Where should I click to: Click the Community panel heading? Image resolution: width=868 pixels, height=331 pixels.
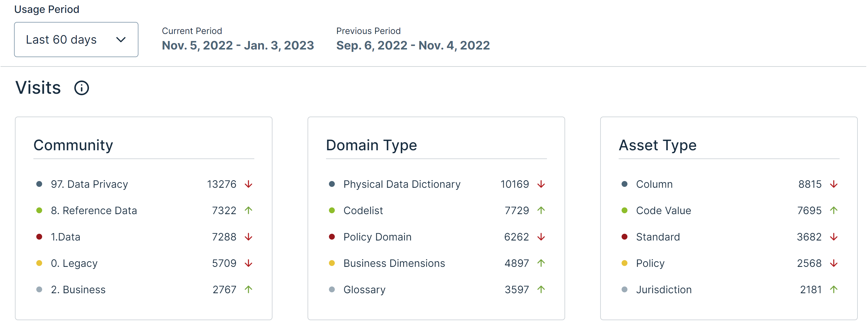pyautogui.click(x=73, y=145)
